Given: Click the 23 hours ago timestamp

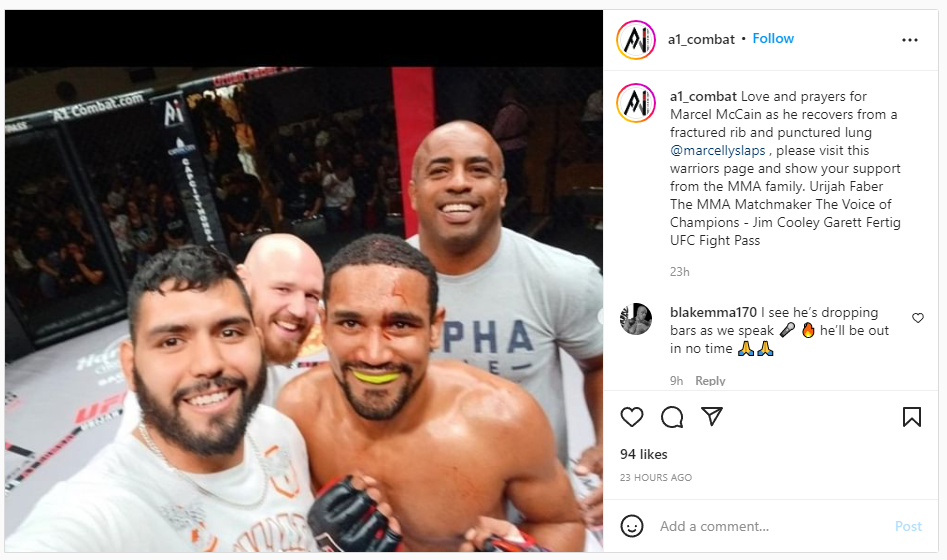Looking at the screenshot, I should [656, 477].
